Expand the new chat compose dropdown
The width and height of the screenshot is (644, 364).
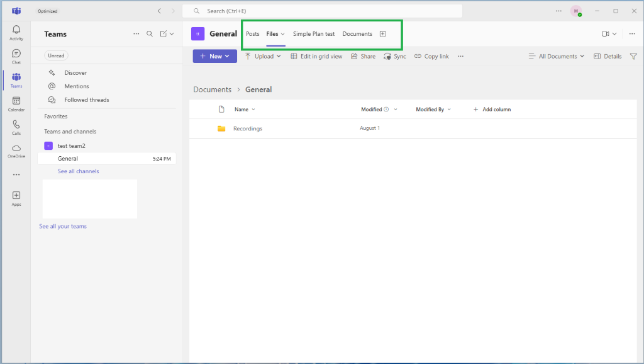click(x=172, y=34)
